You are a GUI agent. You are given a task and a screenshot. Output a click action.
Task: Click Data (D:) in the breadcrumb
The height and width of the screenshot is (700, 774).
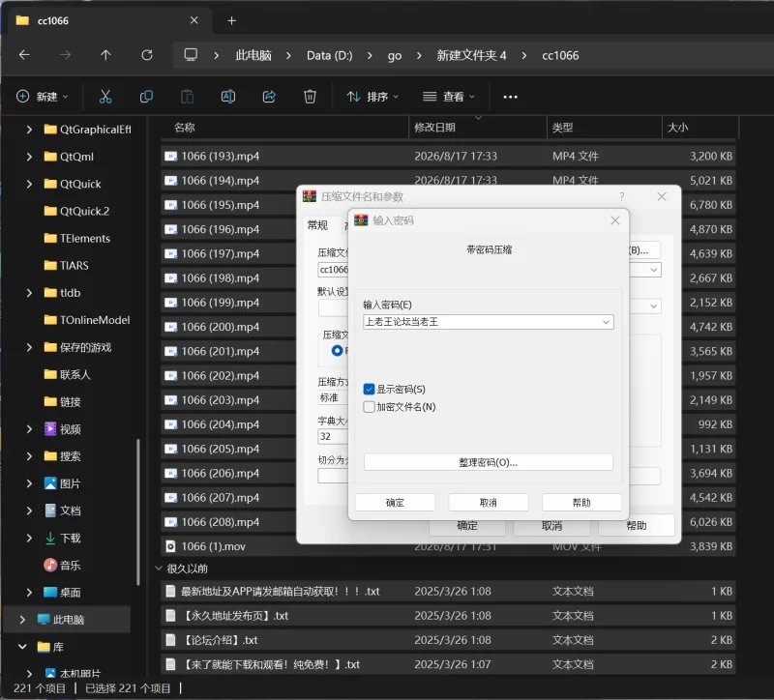coord(329,55)
